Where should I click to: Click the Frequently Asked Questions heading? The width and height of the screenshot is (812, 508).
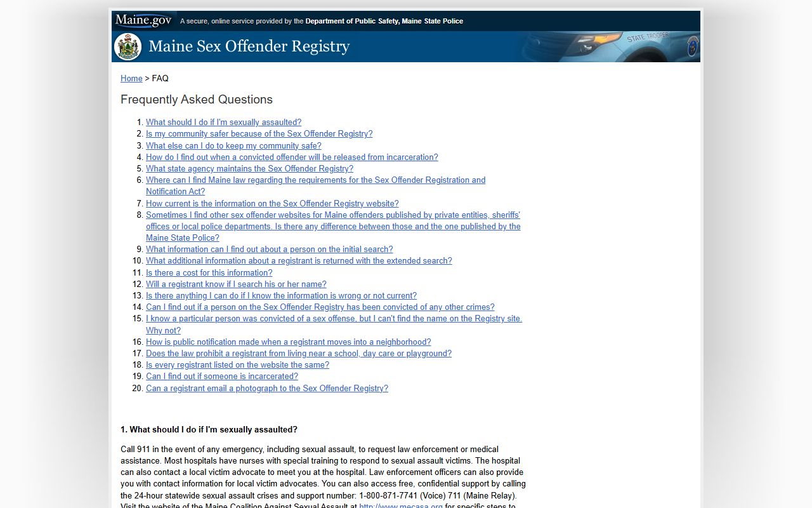197,100
